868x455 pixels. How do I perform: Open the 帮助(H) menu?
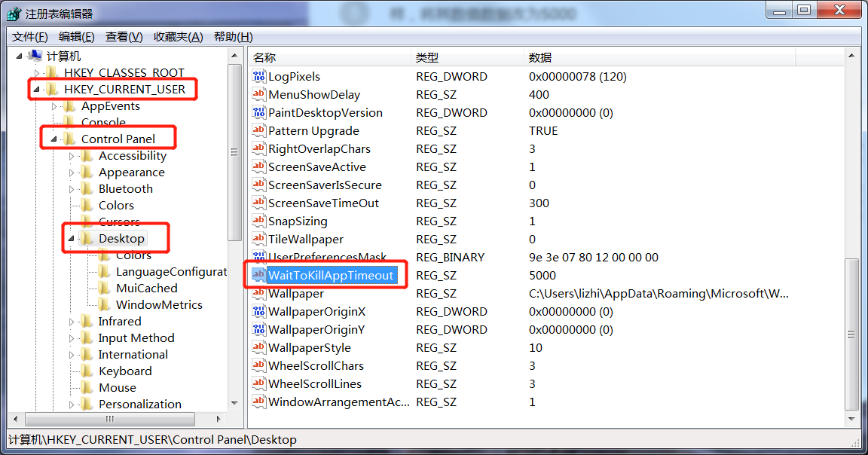pos(233,37)
